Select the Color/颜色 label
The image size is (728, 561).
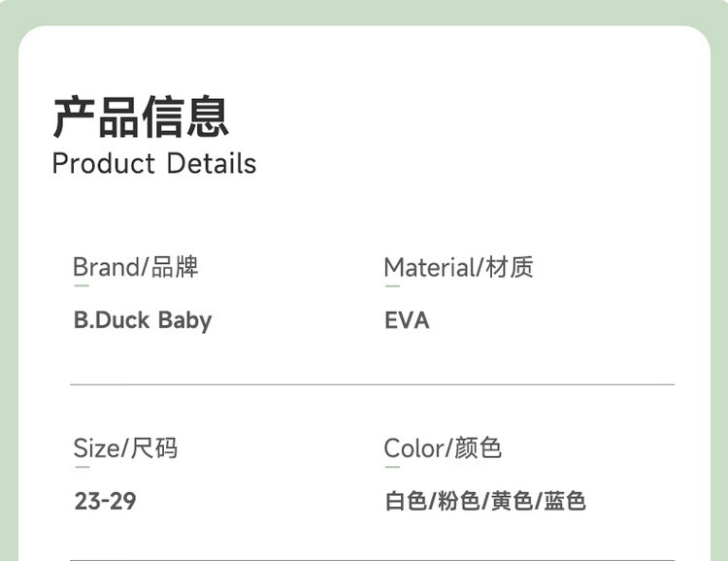click(x=443, y=448)
